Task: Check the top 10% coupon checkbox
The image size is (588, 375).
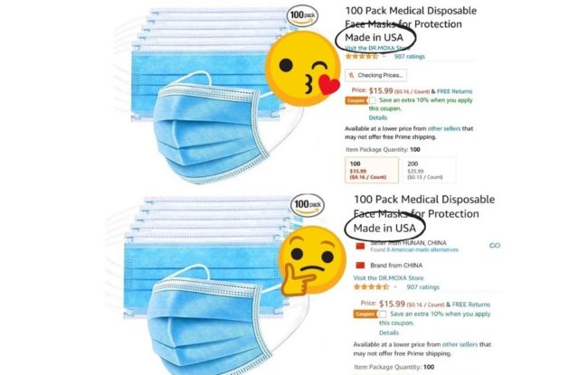Action: [x=373, y=100]
